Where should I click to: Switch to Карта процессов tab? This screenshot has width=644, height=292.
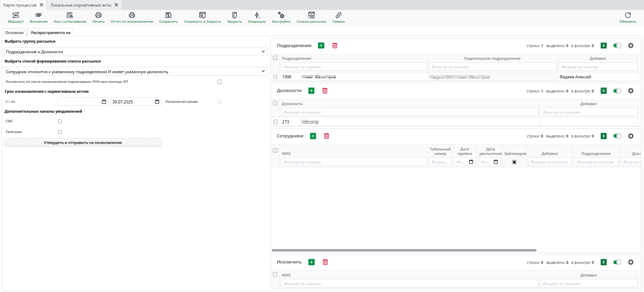click(x=20, y=5)
